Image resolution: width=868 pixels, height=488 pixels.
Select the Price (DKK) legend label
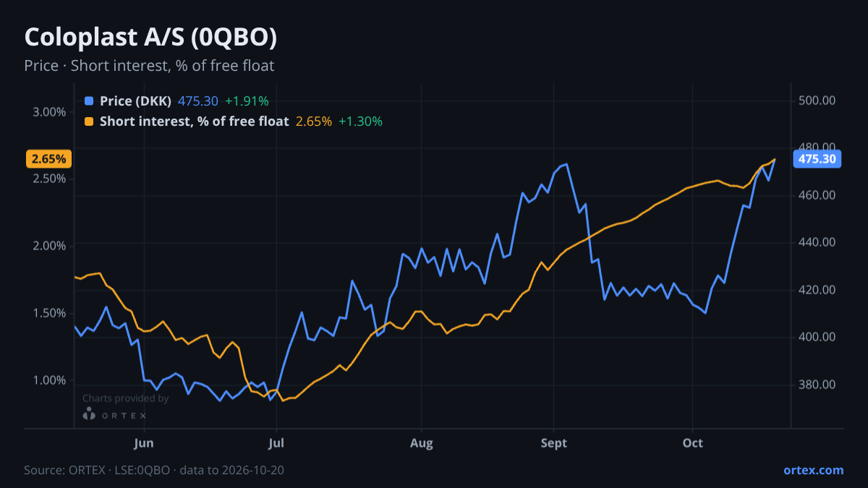coord(135,101)
